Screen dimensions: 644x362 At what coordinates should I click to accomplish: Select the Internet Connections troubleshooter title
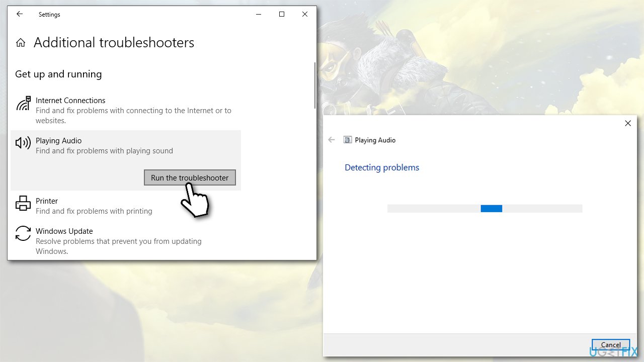point(70,101)
